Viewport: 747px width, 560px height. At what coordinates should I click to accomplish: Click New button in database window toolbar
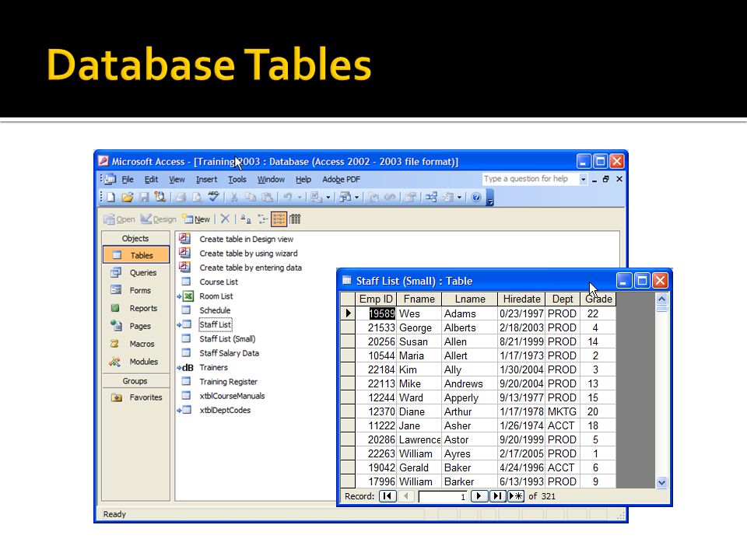coord(196,219)
